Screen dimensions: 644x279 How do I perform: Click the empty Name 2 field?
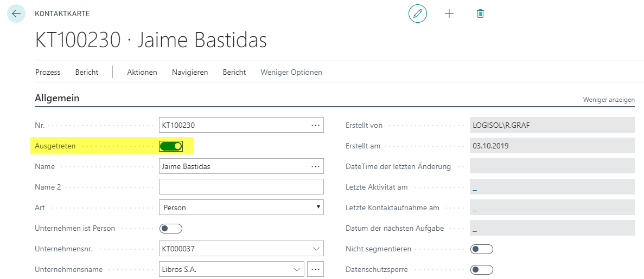241,187
